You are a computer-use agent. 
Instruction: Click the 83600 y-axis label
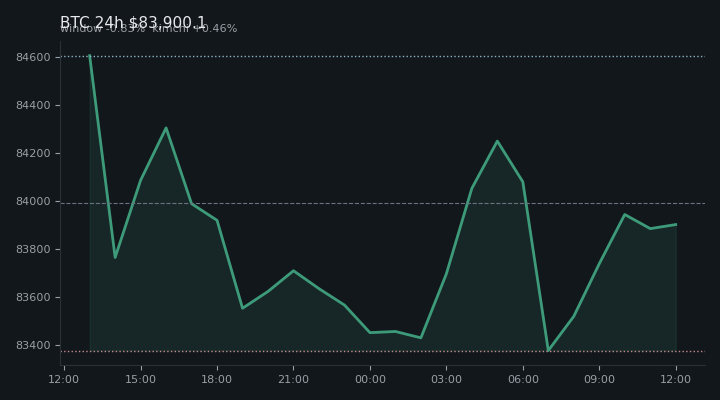[x=33, y=298]
